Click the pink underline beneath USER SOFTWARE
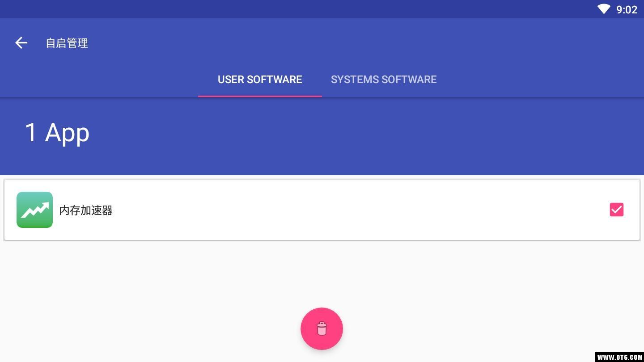Screen dimensions: 644x362 [x=260, y=96]
